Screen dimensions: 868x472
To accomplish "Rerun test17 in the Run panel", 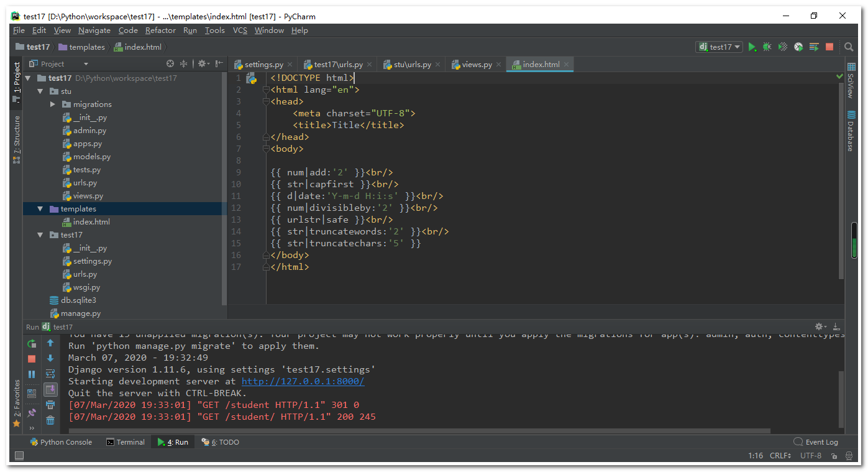I will point(32,343).
